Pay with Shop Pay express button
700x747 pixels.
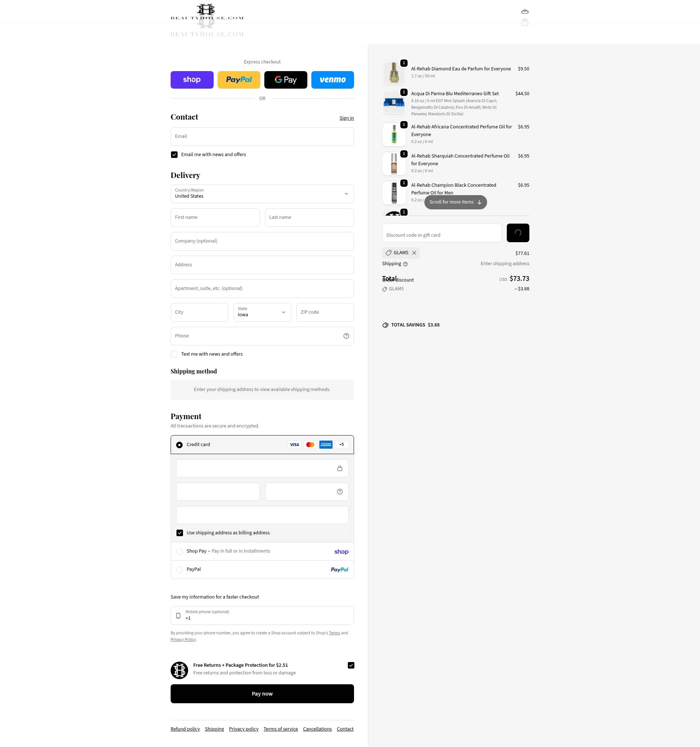[192, 80]
